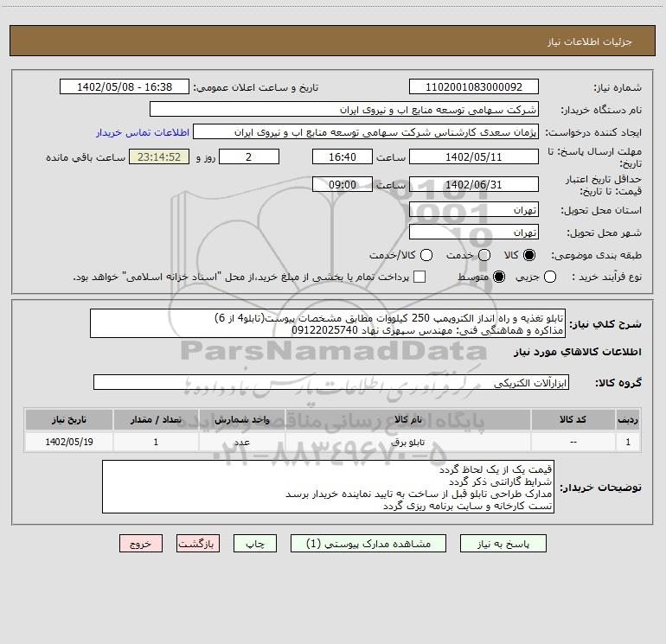Click the announcement date field 1402/05/08 - 16:38
666x644 pixels.
[x=125, y=87]
